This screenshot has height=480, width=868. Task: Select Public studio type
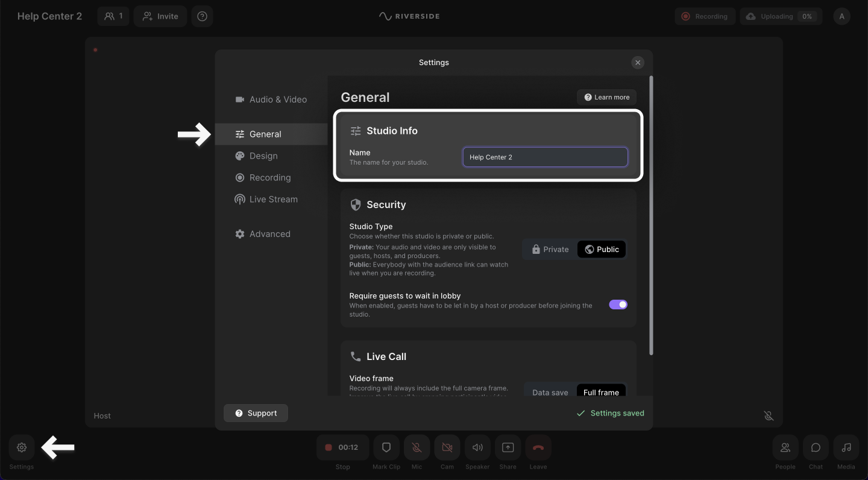[x=602, y=250]
